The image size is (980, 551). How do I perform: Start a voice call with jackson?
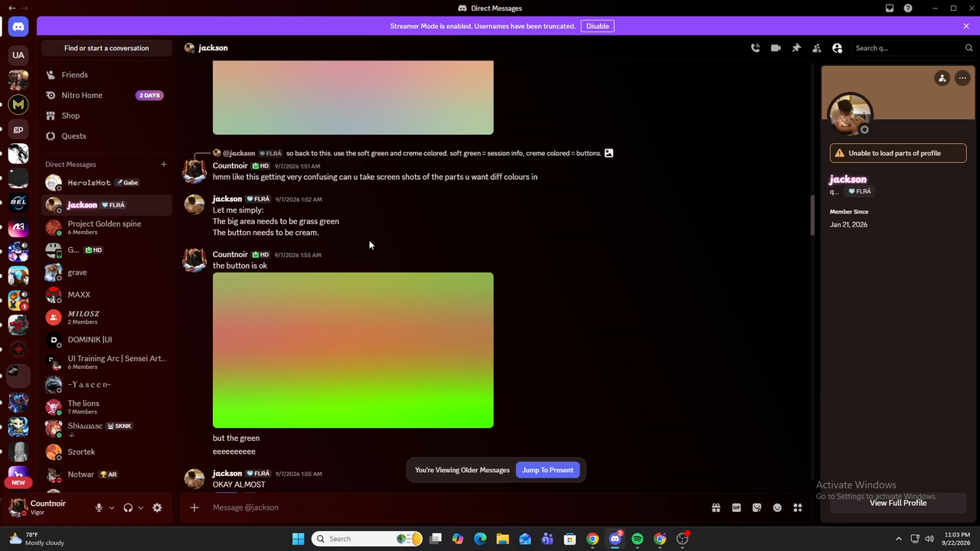[755, 48]
